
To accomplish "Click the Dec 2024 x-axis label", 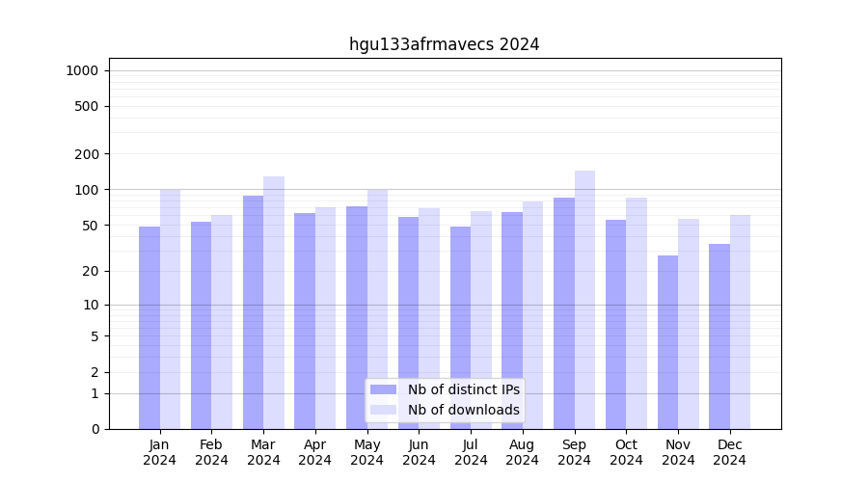I will pyautogui.click(x=730, y=452).
